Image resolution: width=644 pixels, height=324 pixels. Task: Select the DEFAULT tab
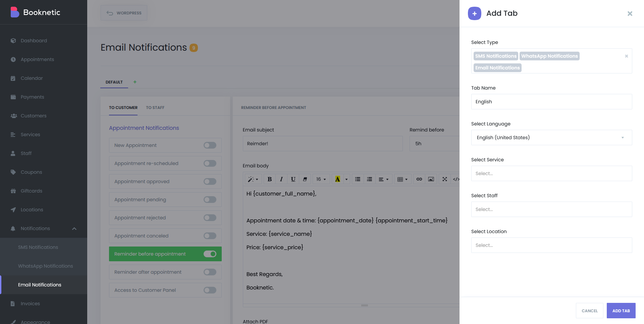[114, 82]
